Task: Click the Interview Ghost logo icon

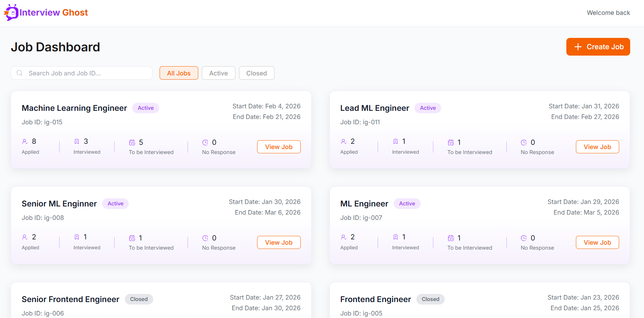Action: point(11,13)
